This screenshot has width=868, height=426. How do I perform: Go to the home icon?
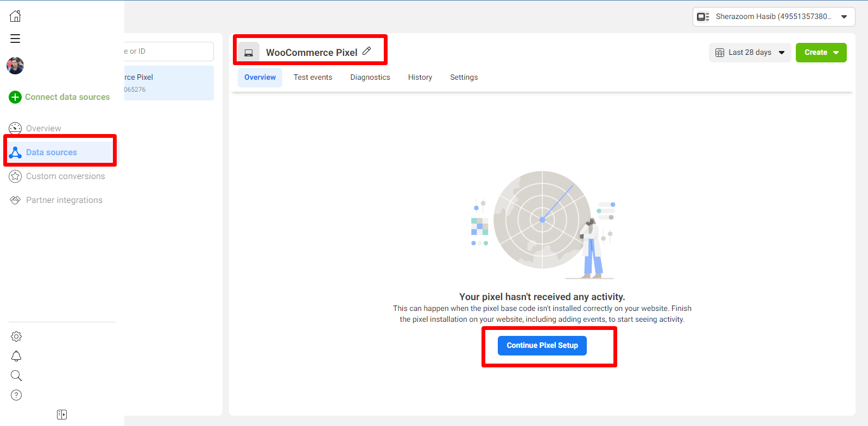[15, 16]
